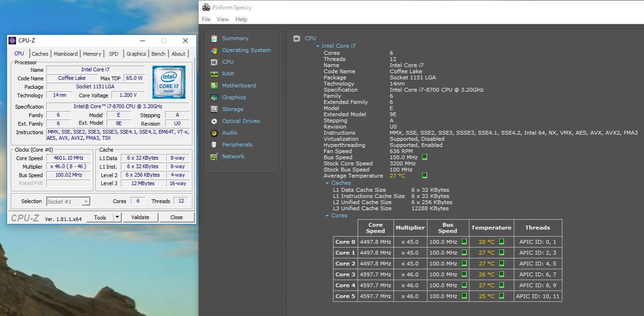Toggle the green Bus Speed tray indicator
Screen dimensions: 644x316
click(424, 157)
